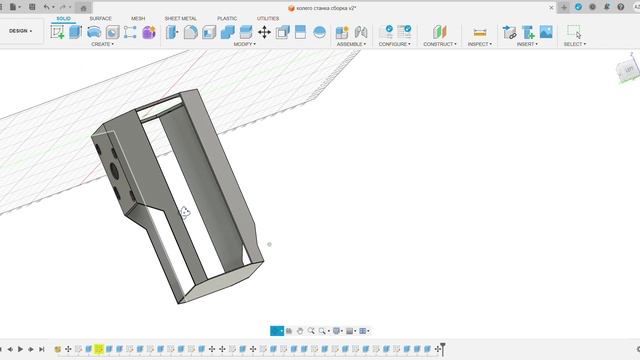
Task: Select the Offset Plane construct tool
Action: (440, 32)
